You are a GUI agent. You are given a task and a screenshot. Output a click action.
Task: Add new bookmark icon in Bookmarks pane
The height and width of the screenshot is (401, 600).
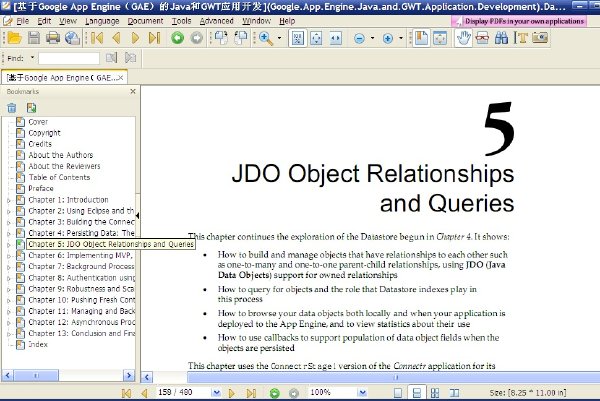point(31,108)
